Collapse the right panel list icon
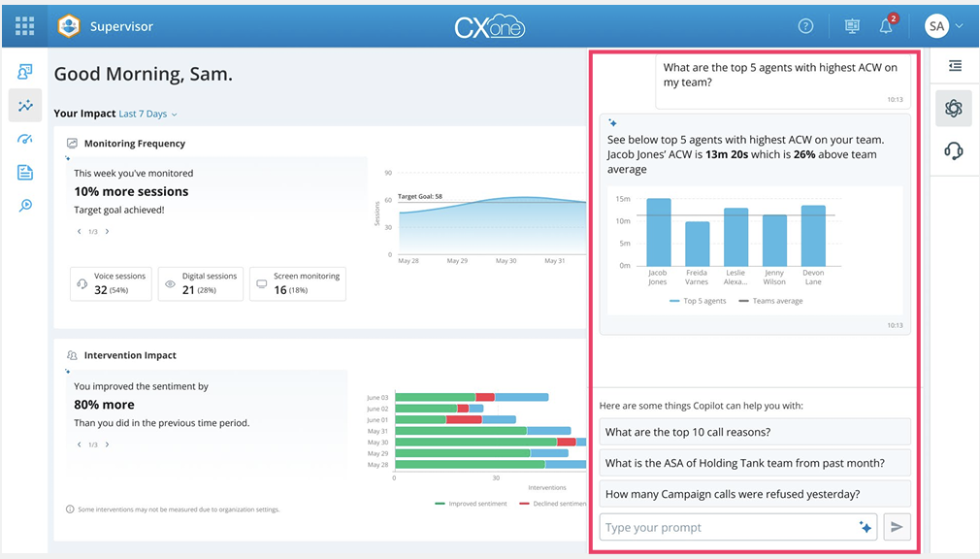The width and height of the screenshot is (980, 559). point(955,66)
